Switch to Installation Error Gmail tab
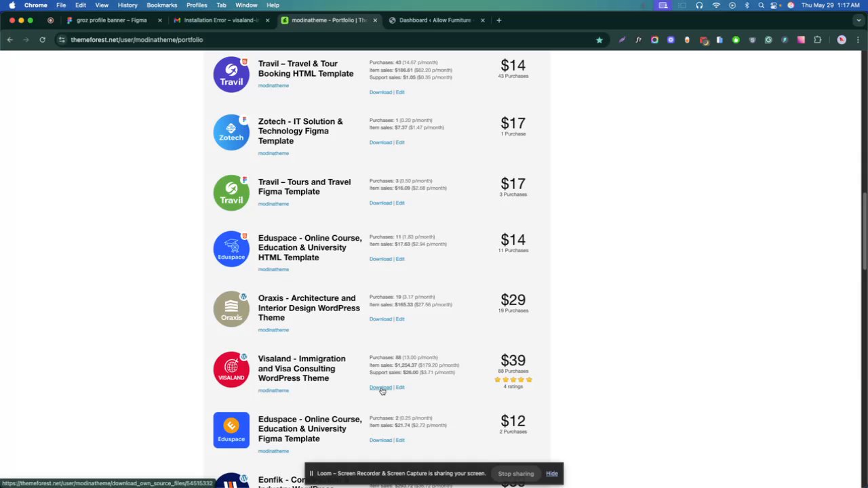 click(220, 20)
